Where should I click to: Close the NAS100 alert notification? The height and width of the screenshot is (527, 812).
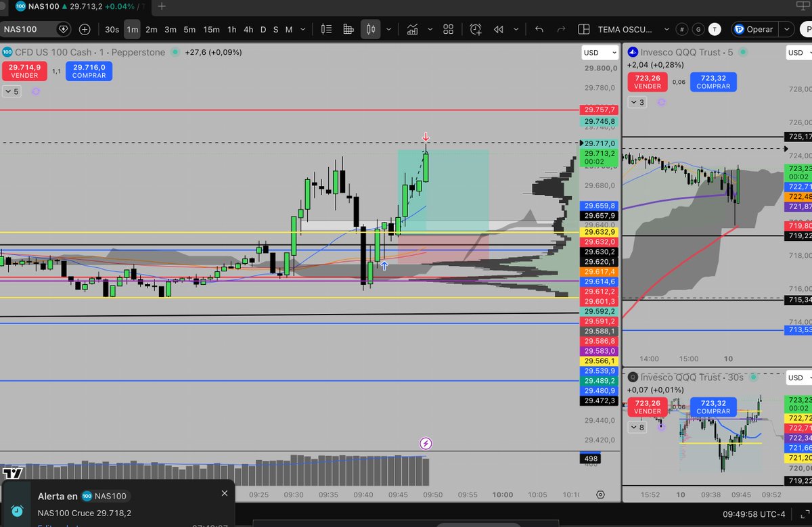click(225, 493)
